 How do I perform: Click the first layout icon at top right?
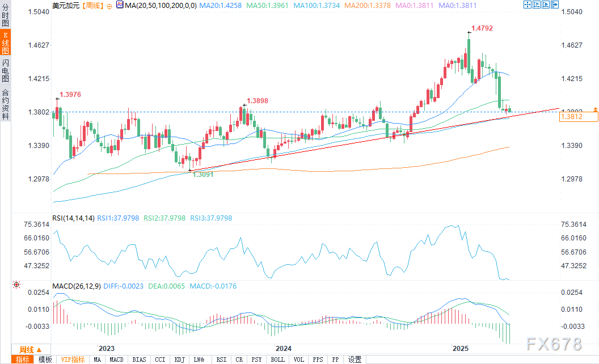pos(527,5)
